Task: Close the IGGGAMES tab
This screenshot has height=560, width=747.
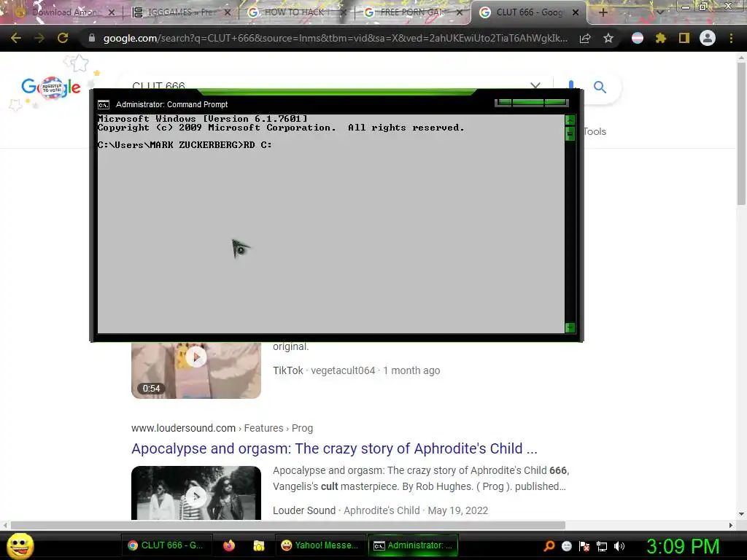Action: 228,12
